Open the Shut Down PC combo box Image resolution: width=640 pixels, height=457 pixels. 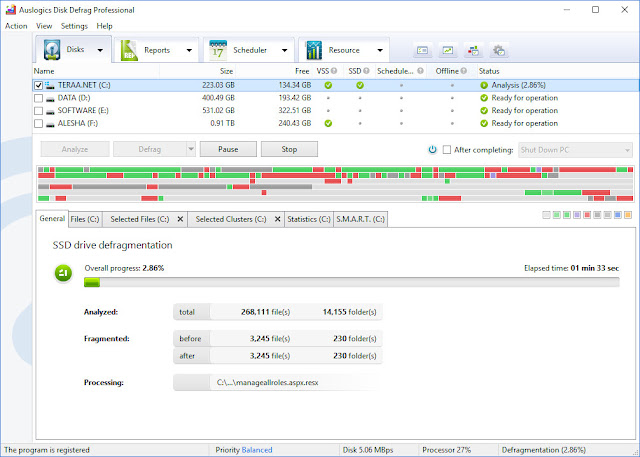coord(576,150)
